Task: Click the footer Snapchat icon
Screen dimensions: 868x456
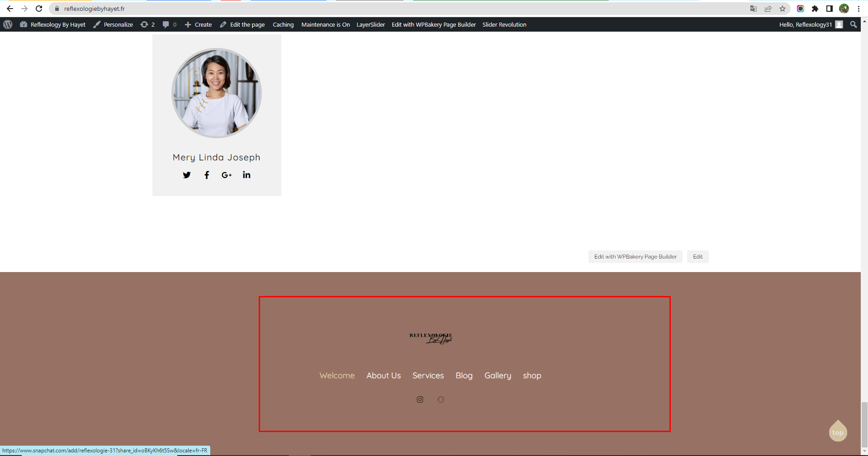Action: coord(441,400)
